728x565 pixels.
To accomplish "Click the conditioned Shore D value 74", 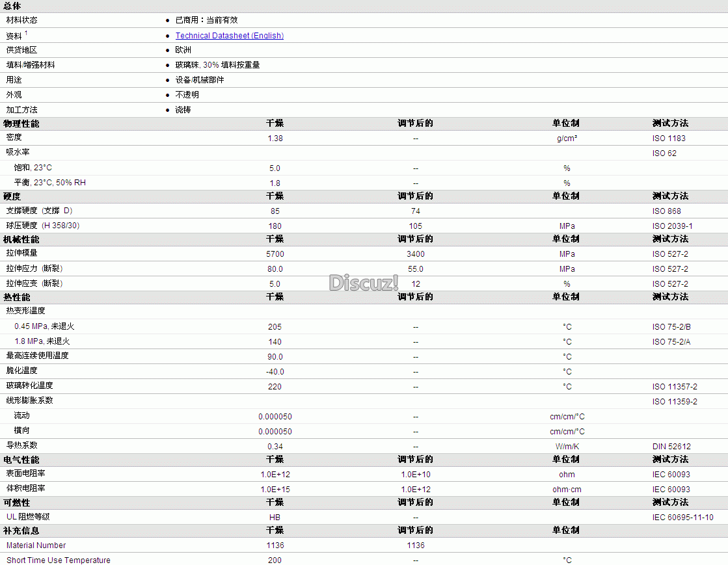I will [416, 211].
